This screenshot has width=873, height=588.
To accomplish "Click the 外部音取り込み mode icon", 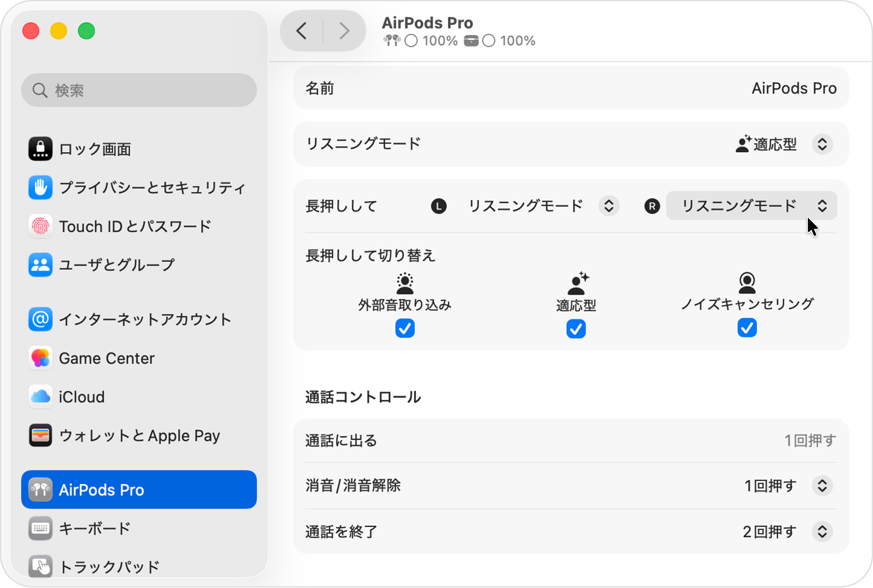I will click(405, 283).
